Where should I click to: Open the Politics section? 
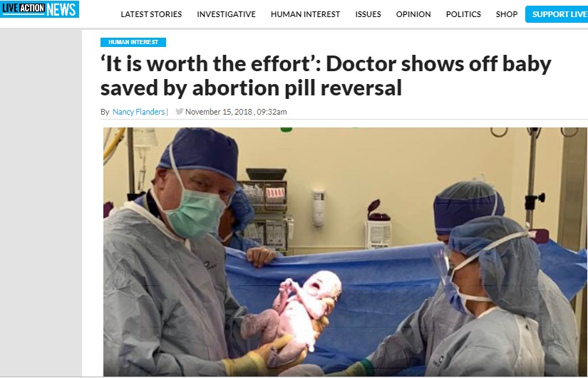pyautogui.click(x=463, y=14)
